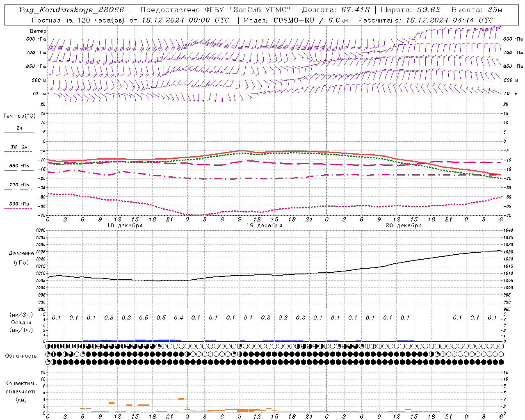Click the 500 гПа entry in temperature legend
The image size is (525, 420).
tap(19, 204)
